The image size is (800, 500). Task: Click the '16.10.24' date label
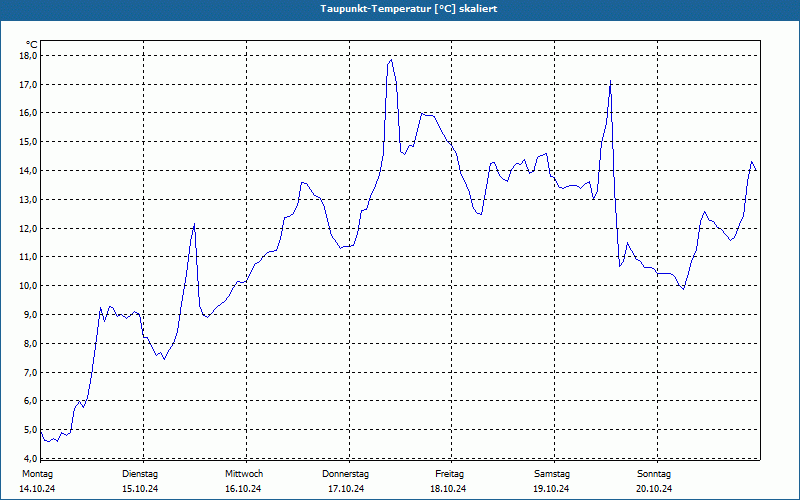click(x=243, y=489)
